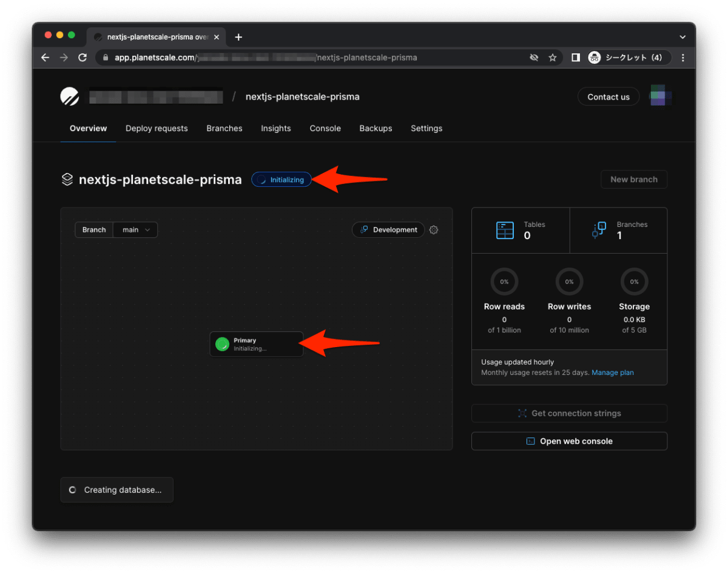Click Open web console button

569,441
